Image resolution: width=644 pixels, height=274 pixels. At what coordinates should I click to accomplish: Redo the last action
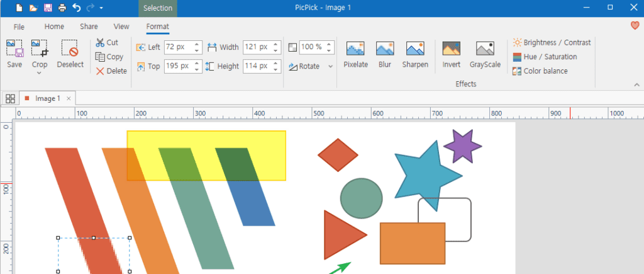pos(91,8)
